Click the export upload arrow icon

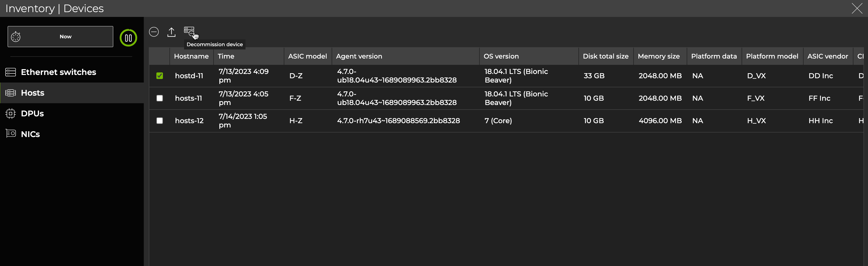pyautogui.click(x=171, y=32)
